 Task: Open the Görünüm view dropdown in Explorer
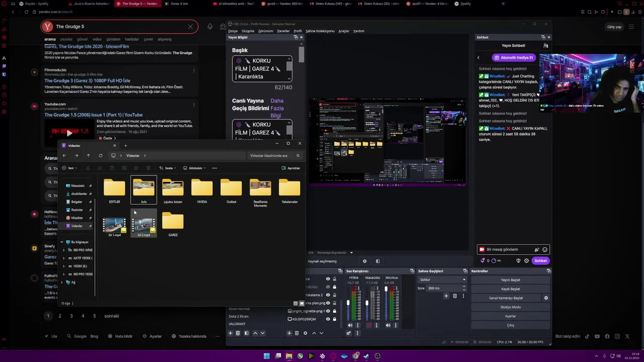coord(194,168)
